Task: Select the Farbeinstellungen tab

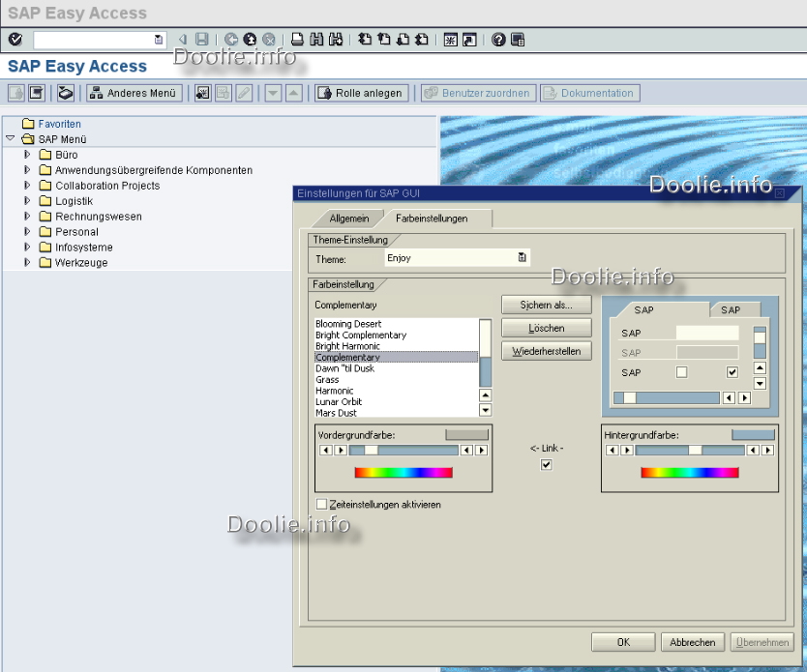Action: coord(432,219)
